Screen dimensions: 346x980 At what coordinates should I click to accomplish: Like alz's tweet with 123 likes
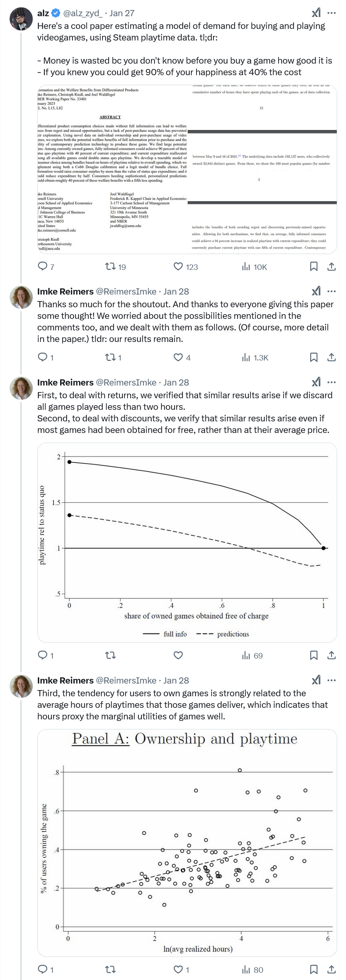[186, 266]
